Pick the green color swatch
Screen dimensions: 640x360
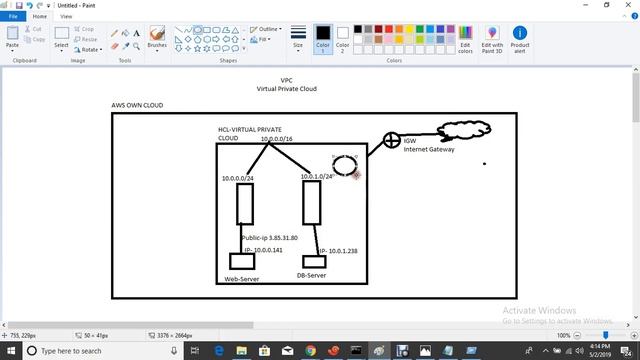pyautogui.click(x=420, y=29)
